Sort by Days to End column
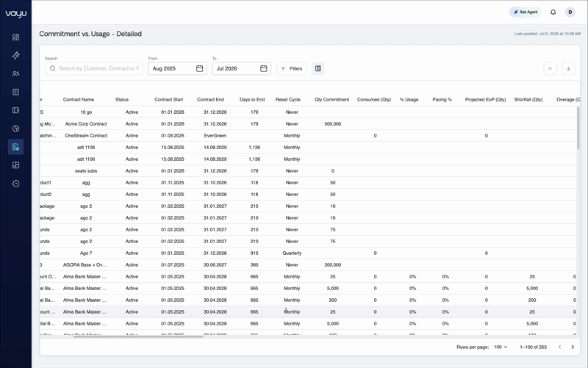 pyautogui.click(x=252, y=100)
